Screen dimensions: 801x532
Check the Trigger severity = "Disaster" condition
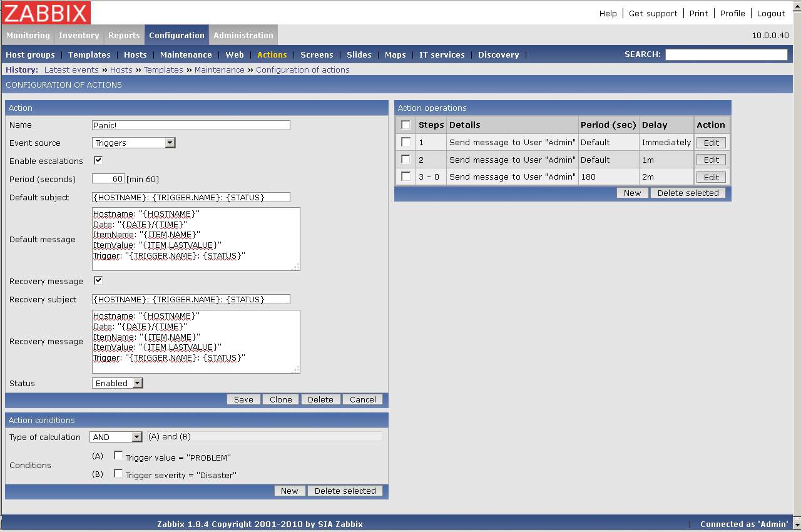[x=118, y=473]
